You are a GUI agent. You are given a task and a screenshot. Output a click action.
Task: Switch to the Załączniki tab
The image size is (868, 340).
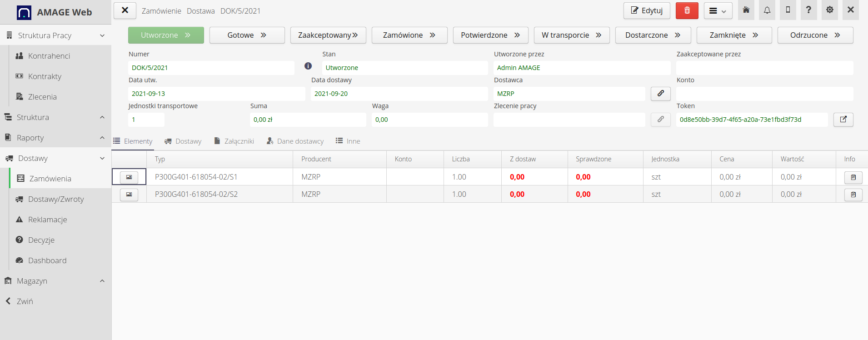pyautogui.click(x=234, y=141)
